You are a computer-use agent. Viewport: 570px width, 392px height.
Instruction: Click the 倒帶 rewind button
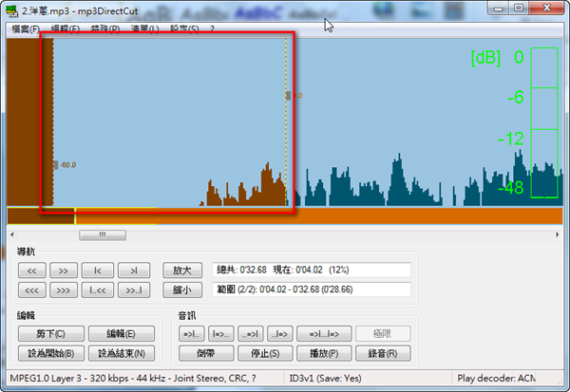coord(206,353)
